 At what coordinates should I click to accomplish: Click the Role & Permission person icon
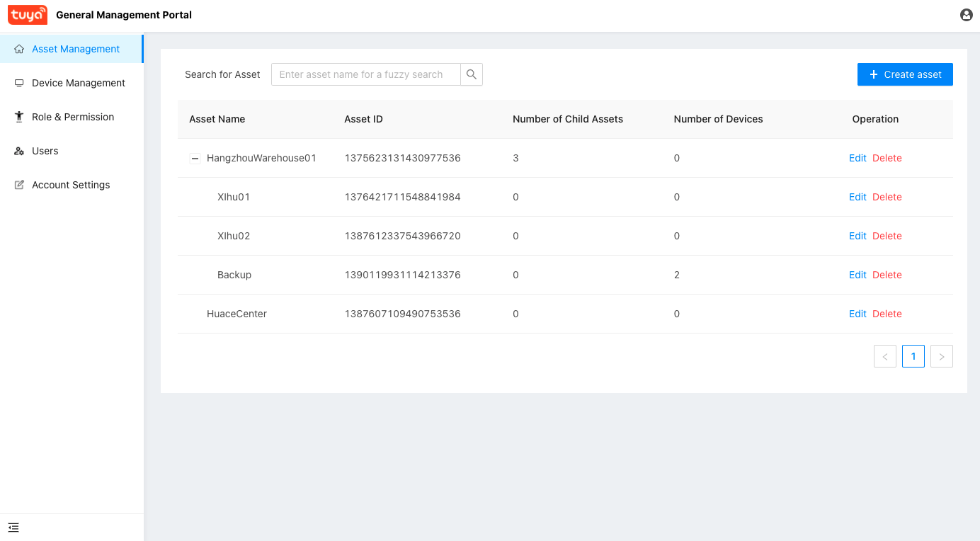click(x=19, y=117)
